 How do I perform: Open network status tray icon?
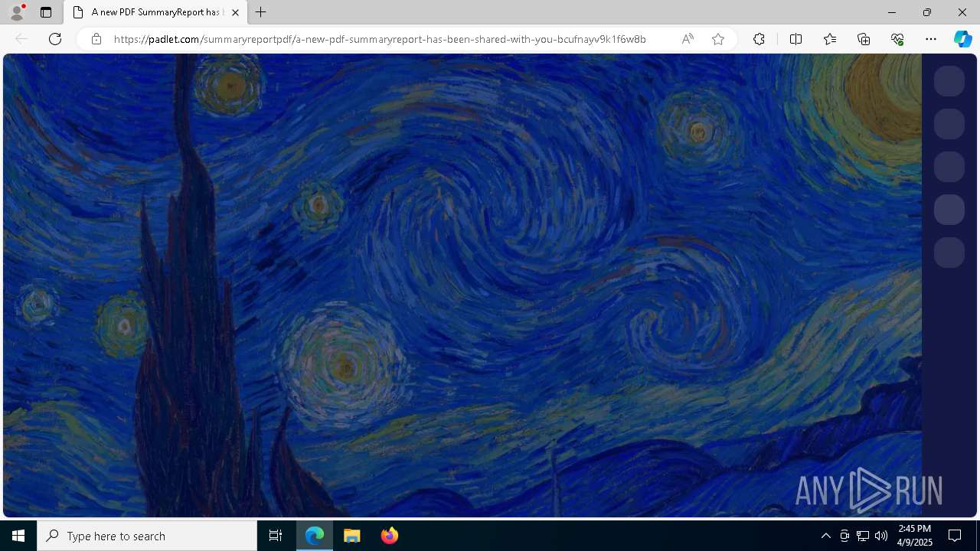pos(863,536)
